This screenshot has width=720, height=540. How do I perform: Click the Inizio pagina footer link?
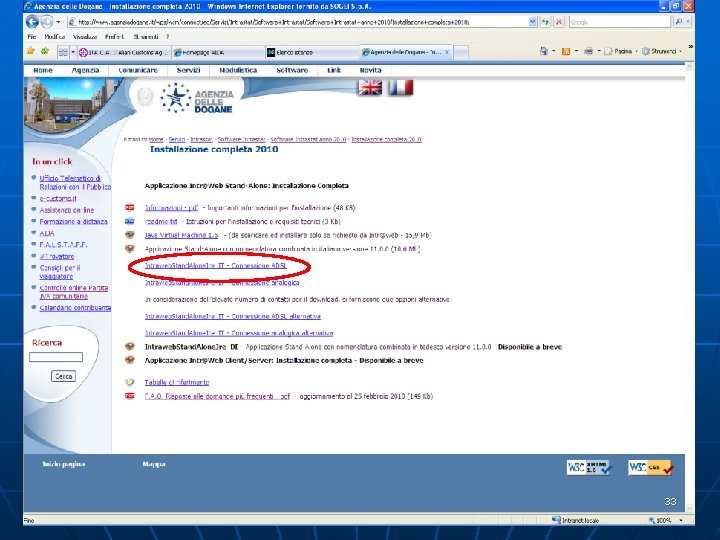[x=64, y=464]
